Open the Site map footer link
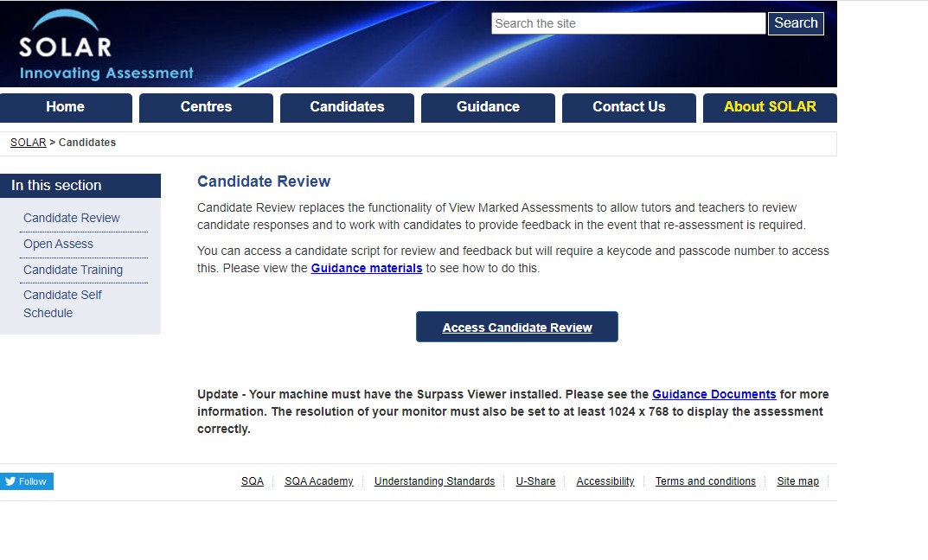928x560 pixels. coord(797,481)
